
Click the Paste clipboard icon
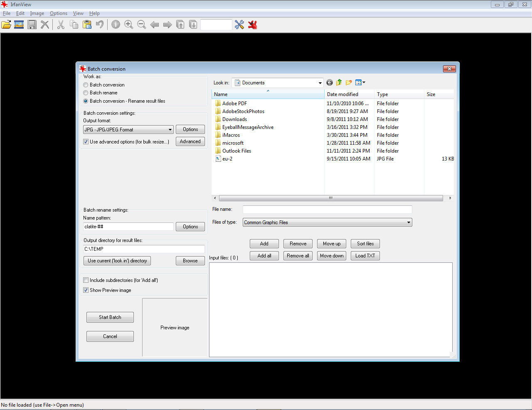pos(87,25)
